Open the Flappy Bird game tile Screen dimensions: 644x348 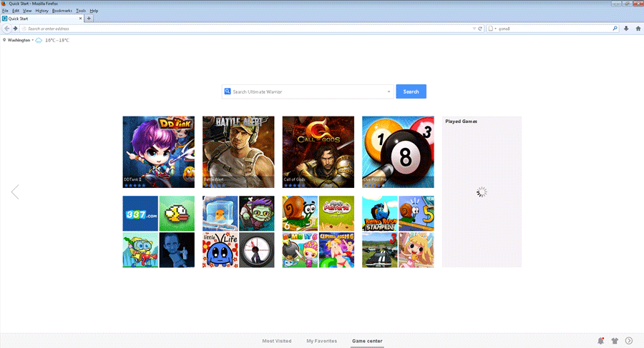(x=177, y=213)
